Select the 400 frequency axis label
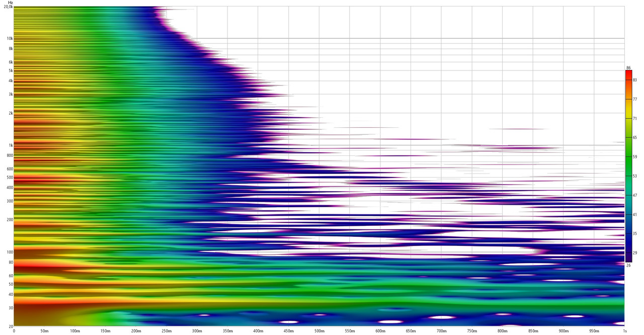The image size is (644, 335). click(x=10, y=188)
